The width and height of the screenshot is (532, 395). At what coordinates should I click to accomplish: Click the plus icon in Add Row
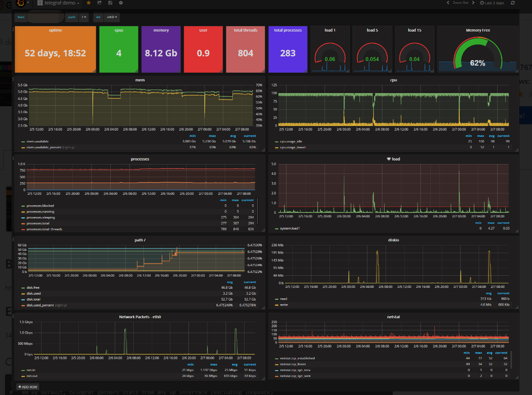[20, 387]
